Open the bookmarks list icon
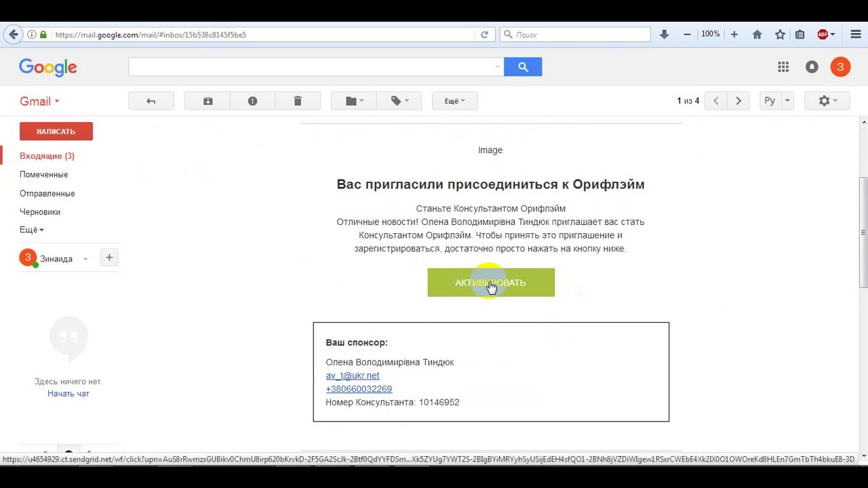 800,35
